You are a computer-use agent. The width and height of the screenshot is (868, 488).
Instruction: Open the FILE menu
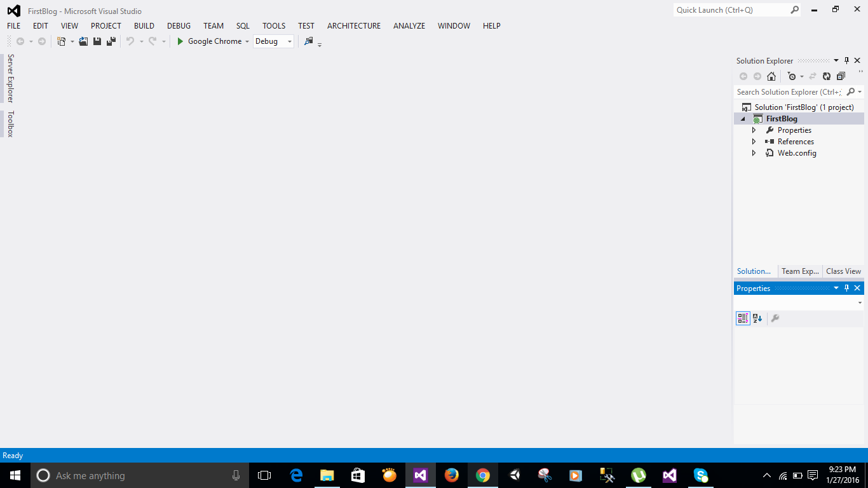coord(14,26)
